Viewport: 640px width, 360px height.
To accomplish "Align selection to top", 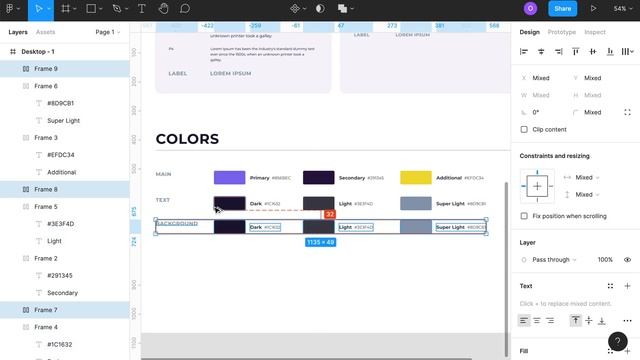I will (576, 51).
